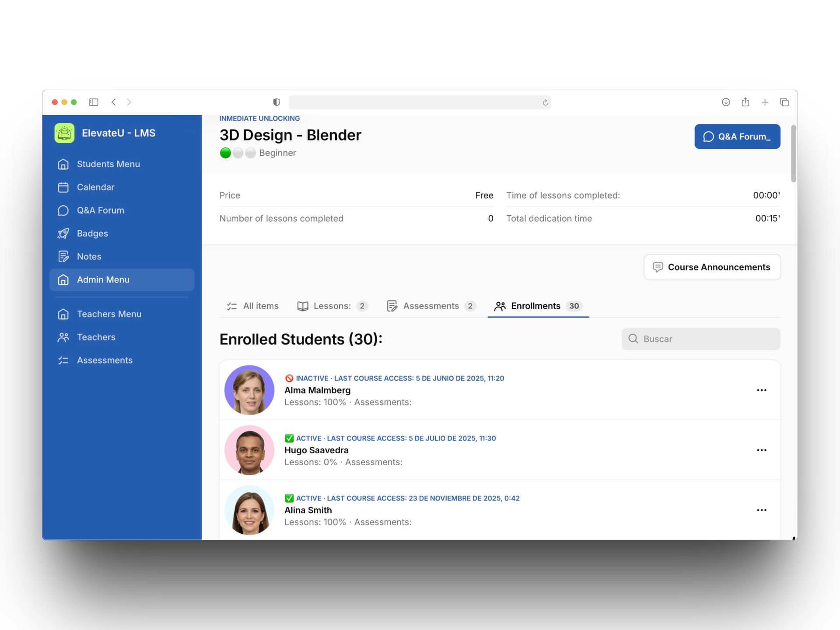Open the options menu for Hugo Saavedra
This screenshot has width=840, height=630.
pos(761,450)
